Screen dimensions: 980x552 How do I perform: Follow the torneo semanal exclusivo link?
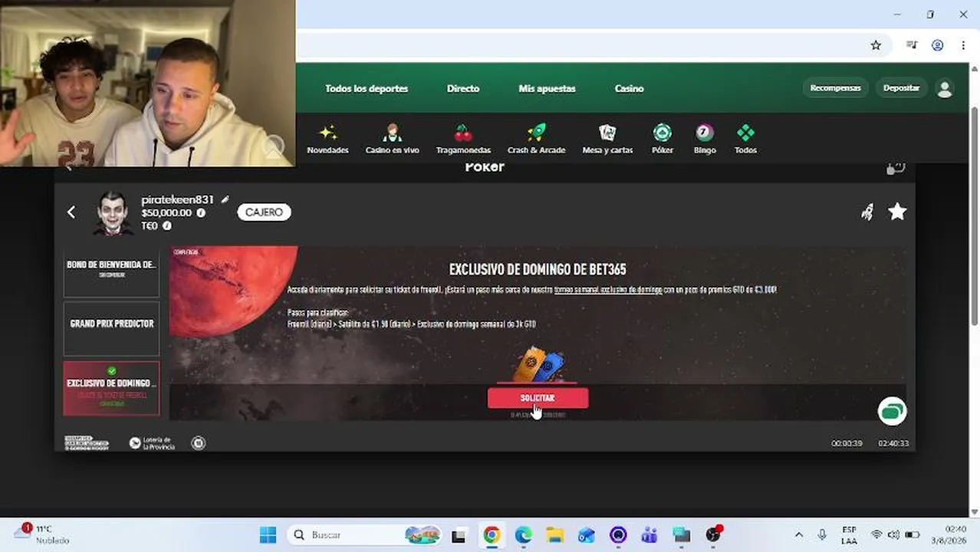(608, 290)
